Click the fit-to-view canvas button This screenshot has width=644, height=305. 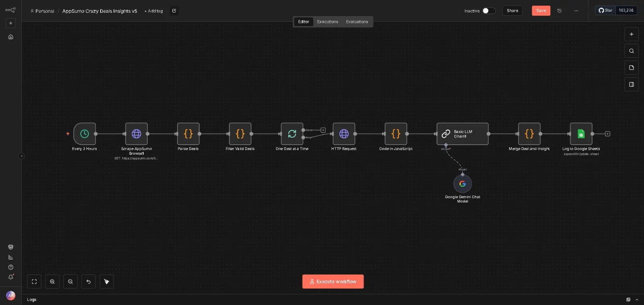pos(34,282)
